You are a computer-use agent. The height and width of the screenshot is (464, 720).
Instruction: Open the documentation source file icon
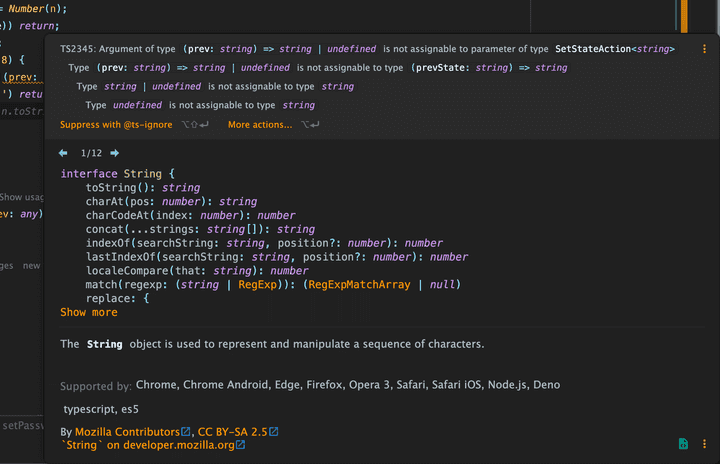683,443
